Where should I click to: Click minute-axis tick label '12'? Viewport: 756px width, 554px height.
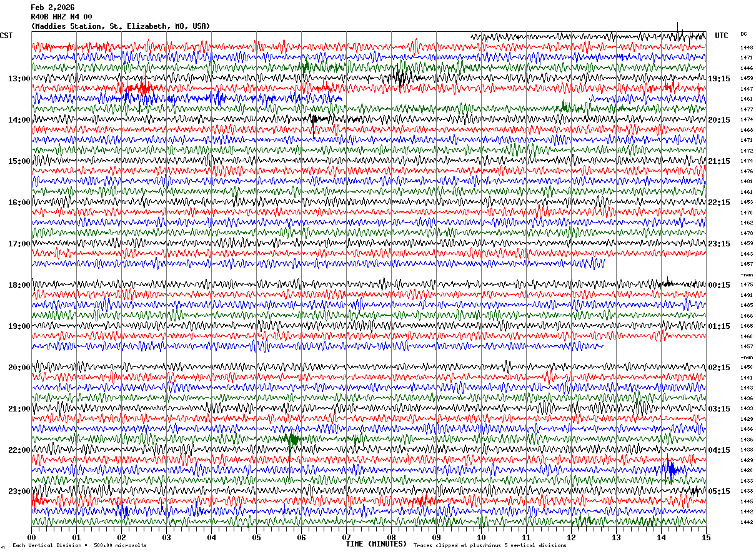click(571, 536)
